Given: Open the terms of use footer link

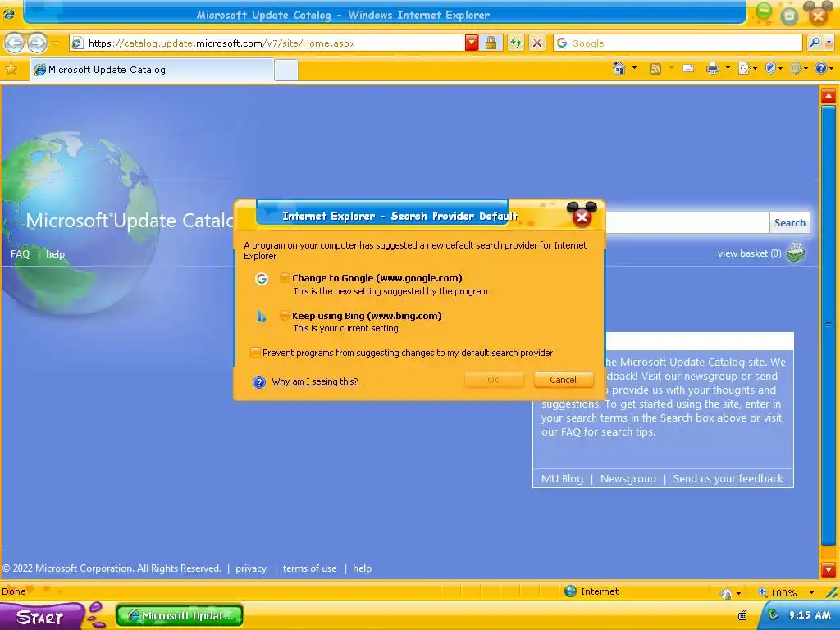Looking at the screenshot, I should (x=309, y=568).
